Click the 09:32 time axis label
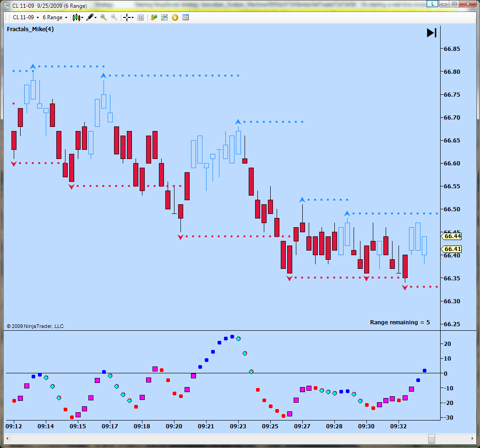Image resolution: width=480 pixels, height=448 pixels. 398,426
